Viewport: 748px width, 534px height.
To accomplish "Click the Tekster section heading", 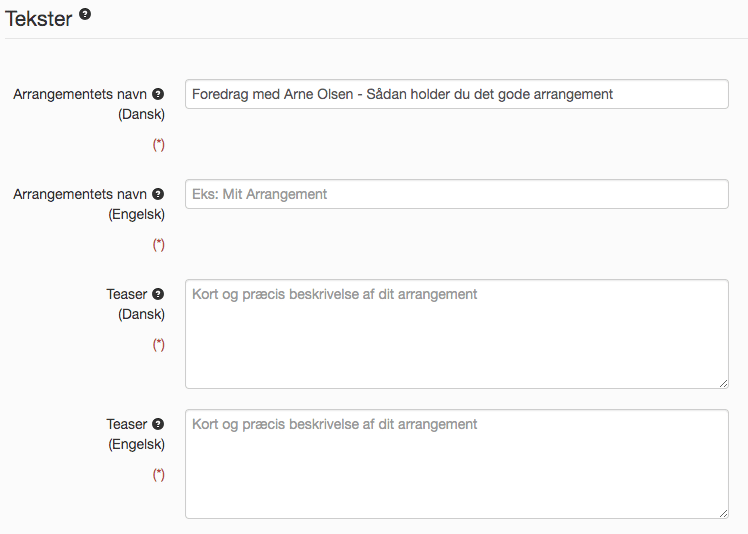I will point(39,19).
